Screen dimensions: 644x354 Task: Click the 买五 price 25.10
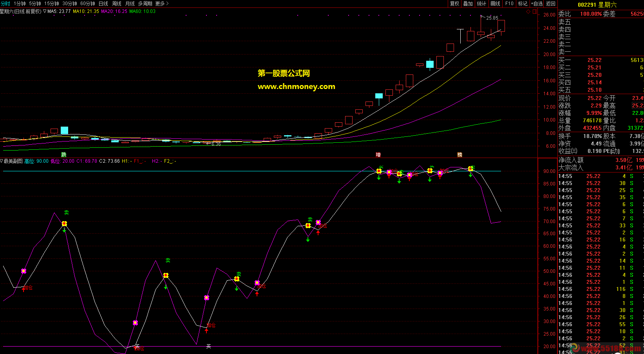[x=594, y=90]
